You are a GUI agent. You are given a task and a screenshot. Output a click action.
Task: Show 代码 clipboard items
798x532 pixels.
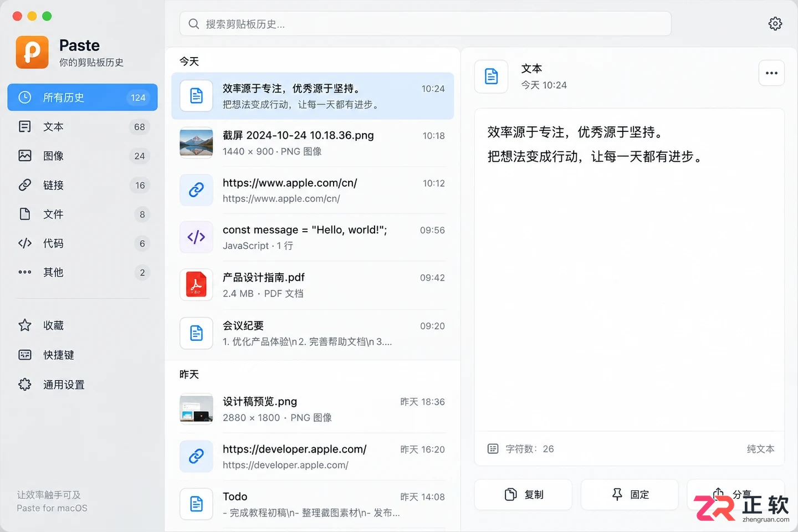[83, 243]
